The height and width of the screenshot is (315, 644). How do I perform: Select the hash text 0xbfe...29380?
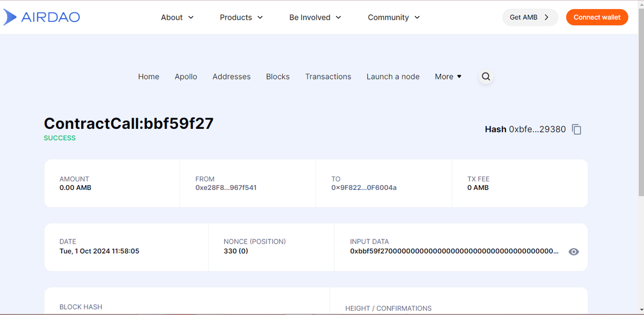pos(537,129)
